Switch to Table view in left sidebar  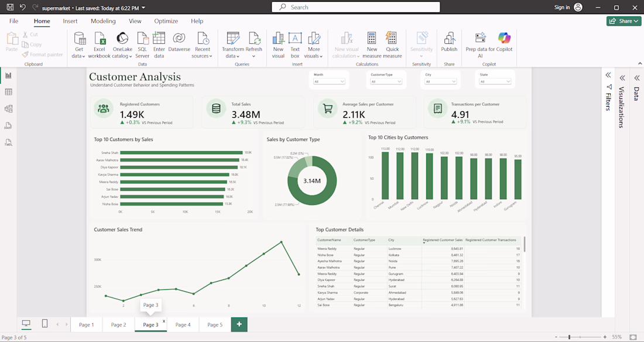pos(8,92)
